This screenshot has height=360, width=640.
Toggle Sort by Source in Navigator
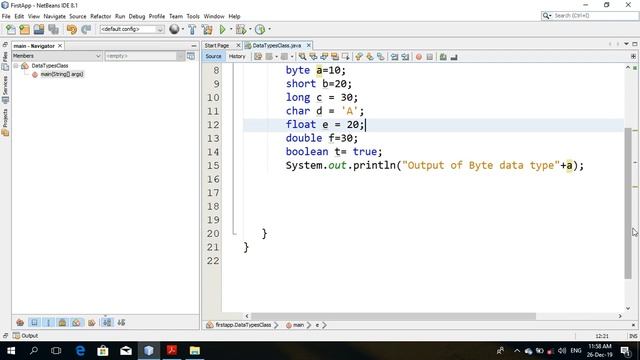click(x=121, y=322)
